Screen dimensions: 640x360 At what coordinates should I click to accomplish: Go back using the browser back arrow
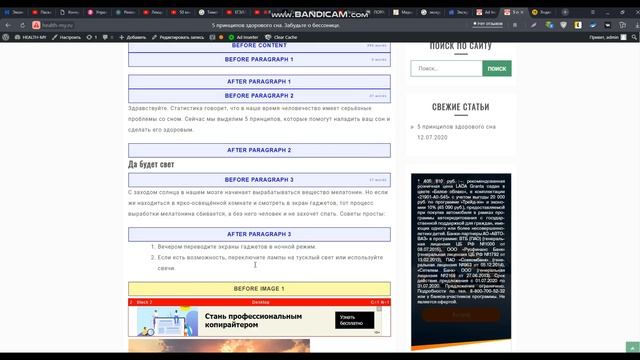pyautogui.click(x=8, y=25)
